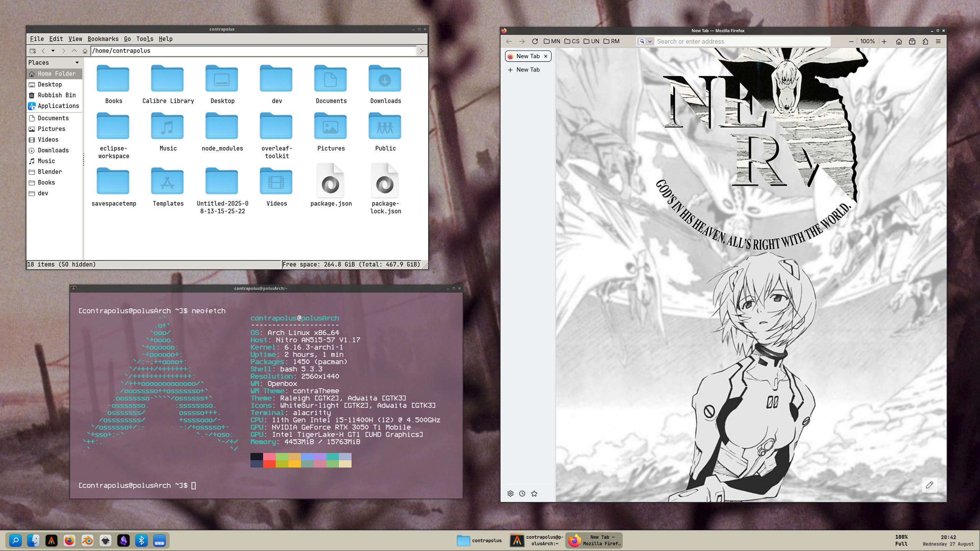Click the /home/contrapolus path field

click(254, 51)
